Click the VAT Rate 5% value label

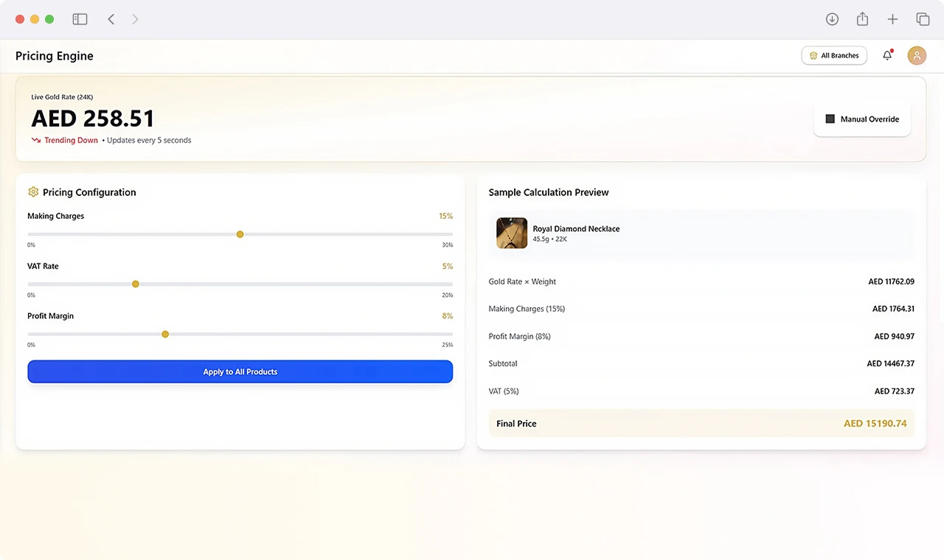(448, 266)
